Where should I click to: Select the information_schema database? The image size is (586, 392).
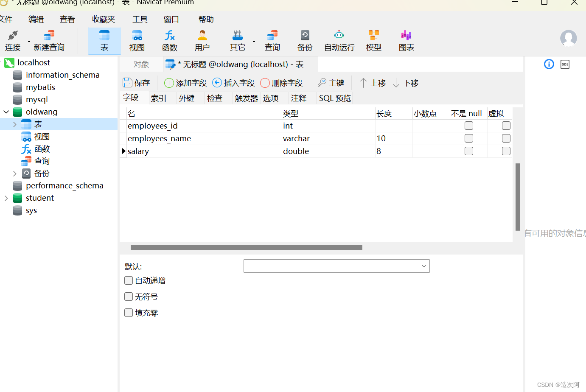pos(62,75)
